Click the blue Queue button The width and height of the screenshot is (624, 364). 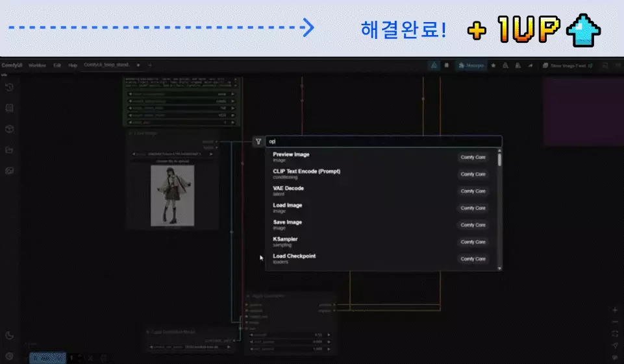point(47,358)
